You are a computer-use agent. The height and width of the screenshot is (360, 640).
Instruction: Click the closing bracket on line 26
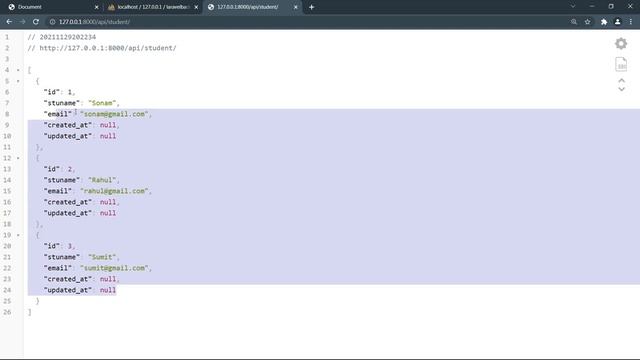(x=29, y=312)
